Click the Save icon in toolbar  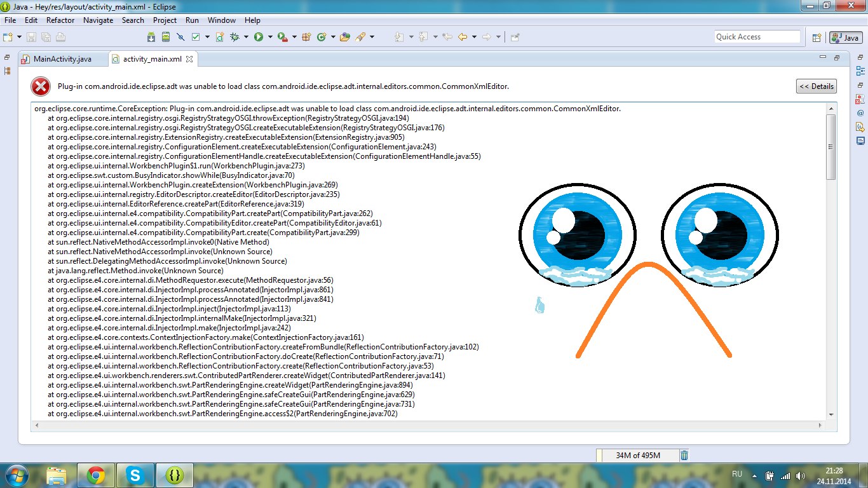click(x=31, y=37)
